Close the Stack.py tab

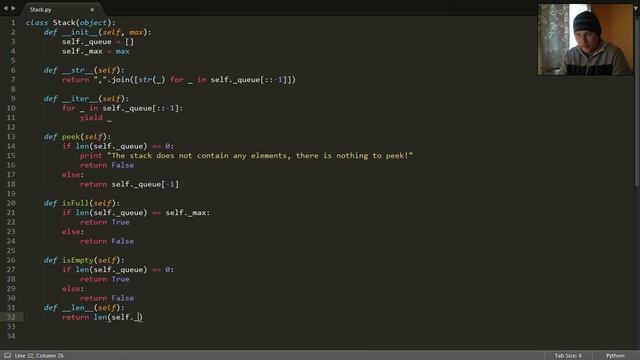(92, 9)
